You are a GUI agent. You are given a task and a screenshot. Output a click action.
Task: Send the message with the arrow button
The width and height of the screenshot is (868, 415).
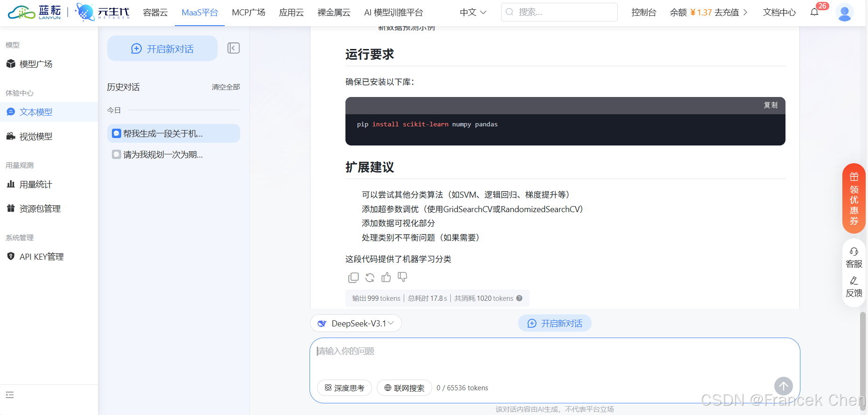[784, 386]
